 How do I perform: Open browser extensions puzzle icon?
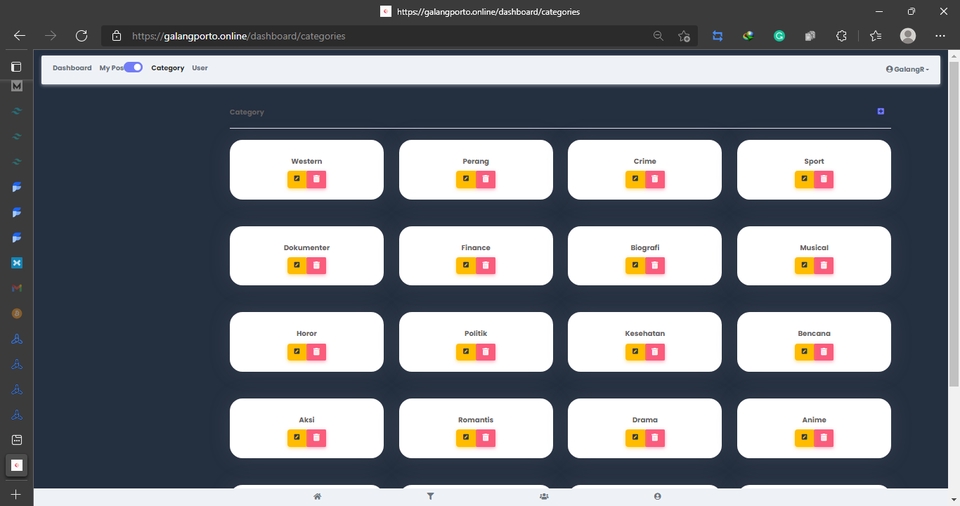pos(841,36)
